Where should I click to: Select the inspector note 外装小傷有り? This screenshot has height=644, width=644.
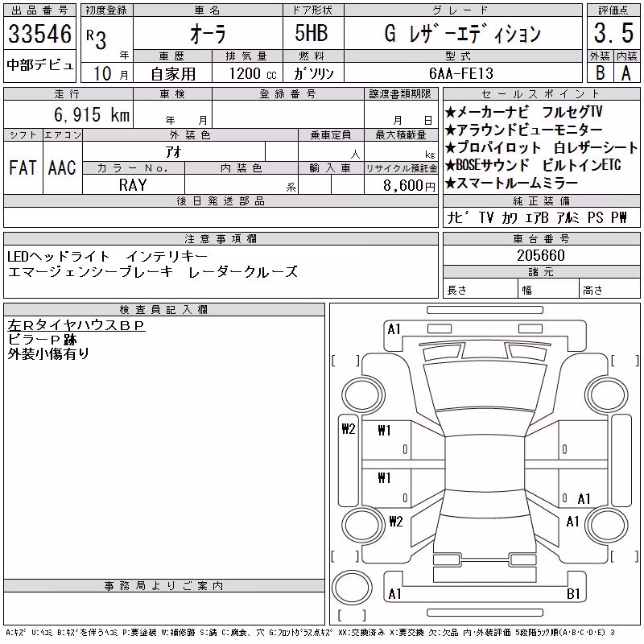tap(48, 353)
